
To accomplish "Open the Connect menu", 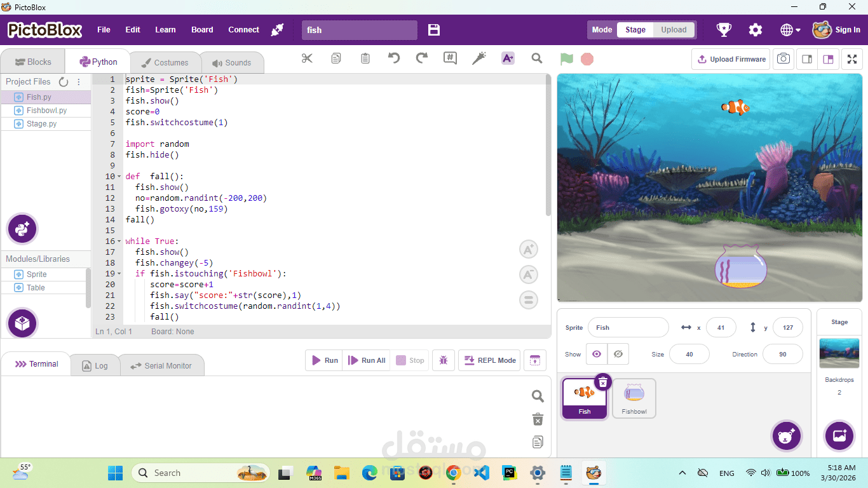I will (x=244, y=30).
